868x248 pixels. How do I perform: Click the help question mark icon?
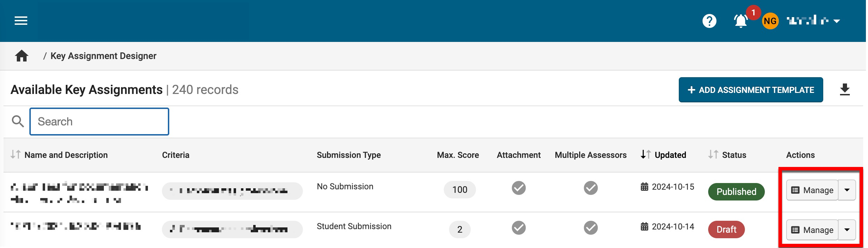709,21
